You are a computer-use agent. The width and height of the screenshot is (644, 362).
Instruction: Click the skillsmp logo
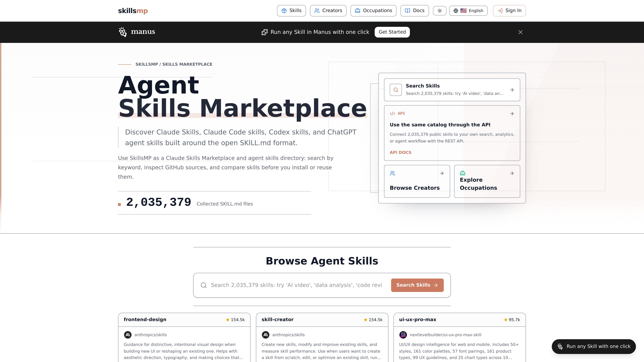point(133,11)
